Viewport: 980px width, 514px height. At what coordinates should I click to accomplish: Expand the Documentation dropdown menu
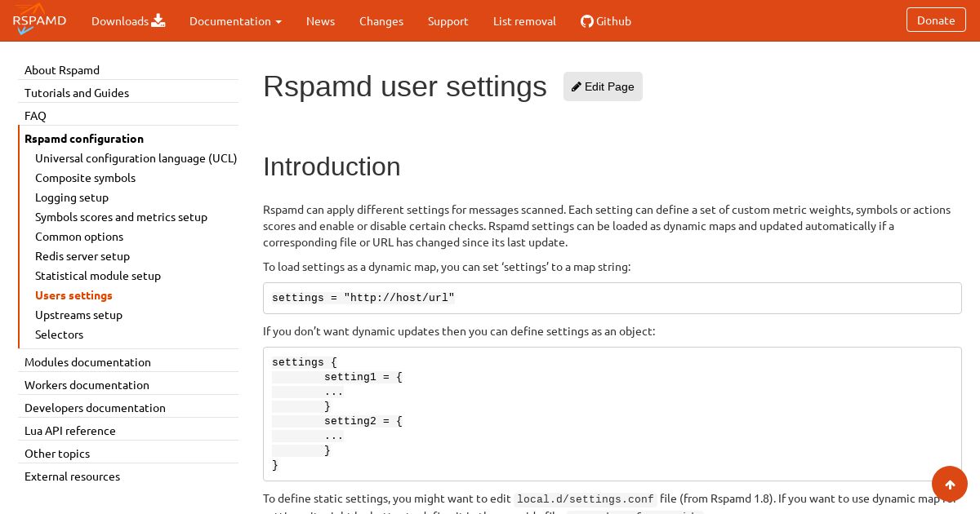coord(235,21)
